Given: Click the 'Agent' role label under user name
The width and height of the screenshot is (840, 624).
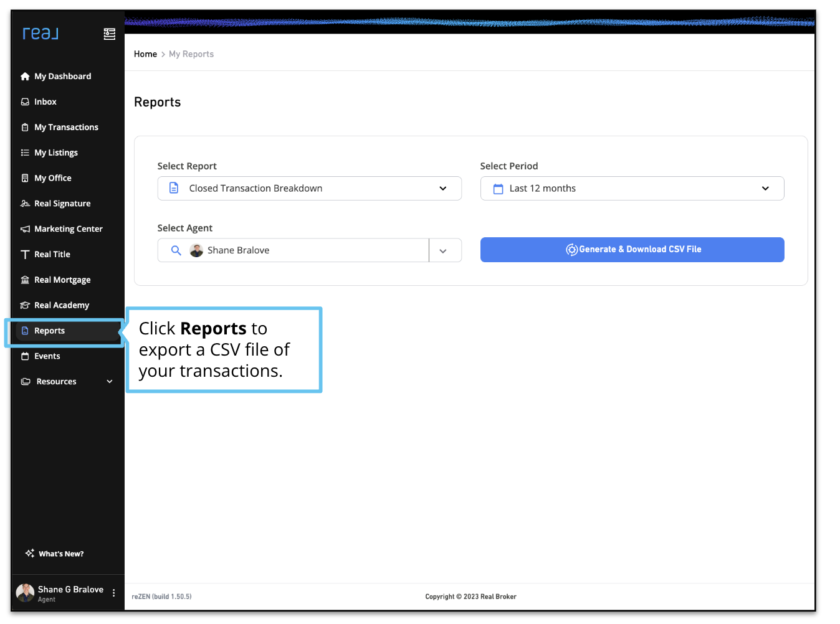Looking at the screenshot, I should 47,600.
